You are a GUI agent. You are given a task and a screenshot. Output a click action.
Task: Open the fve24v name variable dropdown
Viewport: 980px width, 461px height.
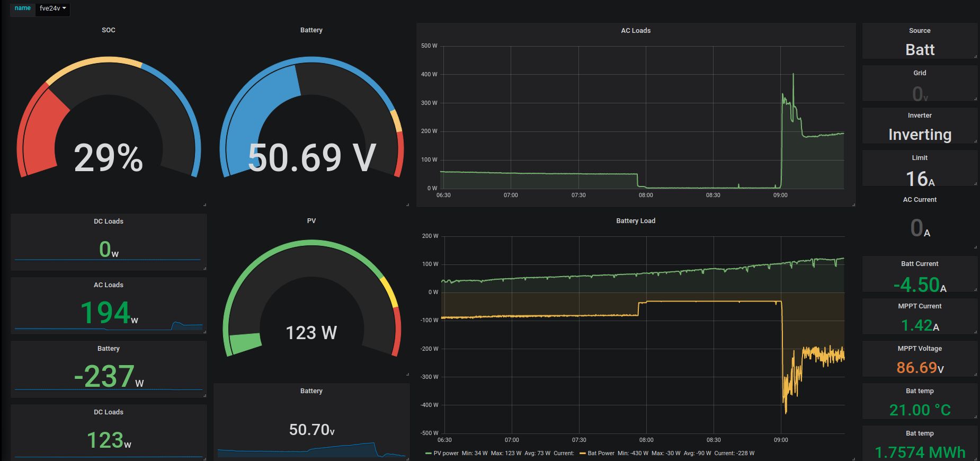[52, 8]
